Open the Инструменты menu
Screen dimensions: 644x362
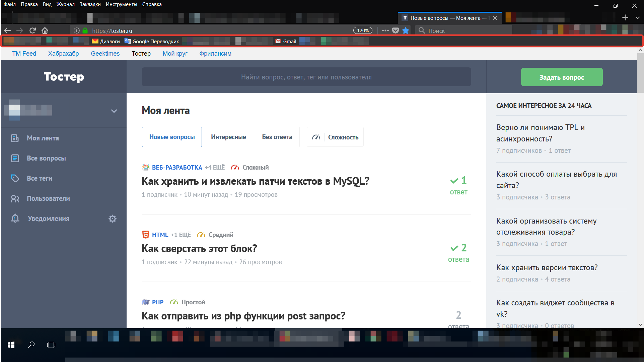coord(121,4)
